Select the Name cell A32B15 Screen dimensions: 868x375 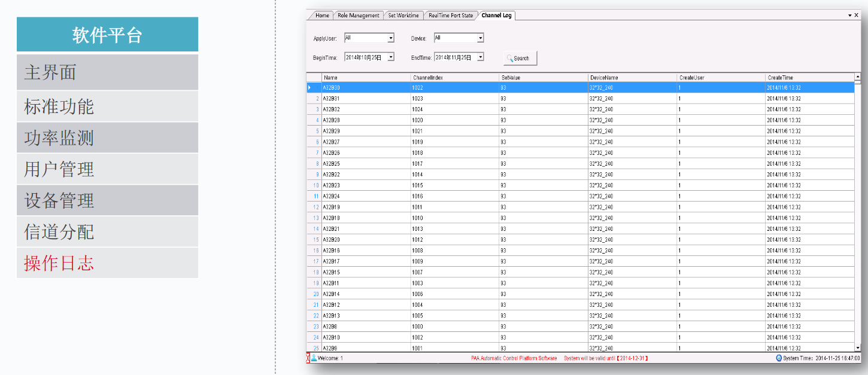366,272
